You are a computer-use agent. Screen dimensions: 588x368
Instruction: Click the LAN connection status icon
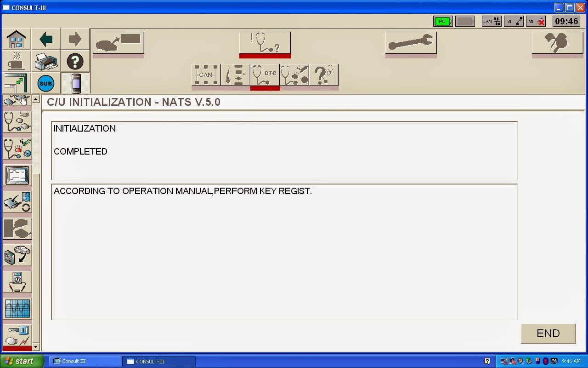491,21
